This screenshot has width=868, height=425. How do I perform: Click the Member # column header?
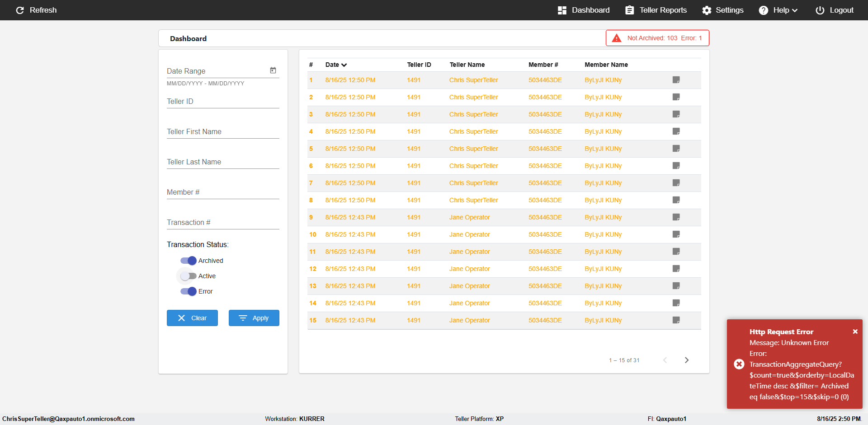[x=543, y=65]
